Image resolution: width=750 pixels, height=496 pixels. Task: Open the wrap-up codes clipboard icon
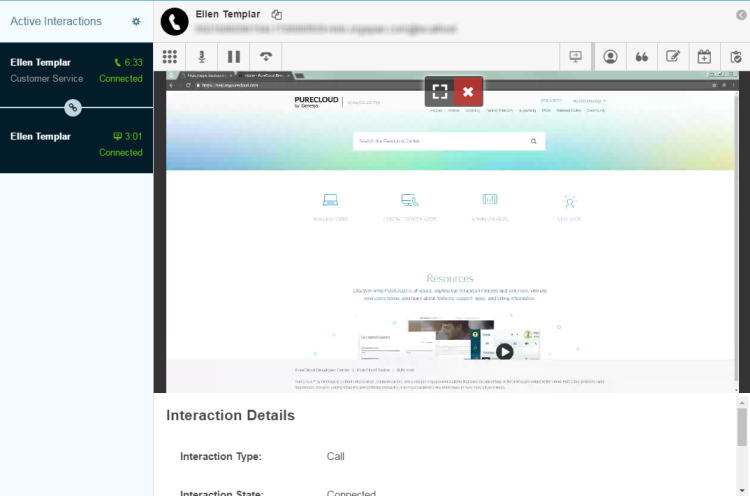click(736, 57)
